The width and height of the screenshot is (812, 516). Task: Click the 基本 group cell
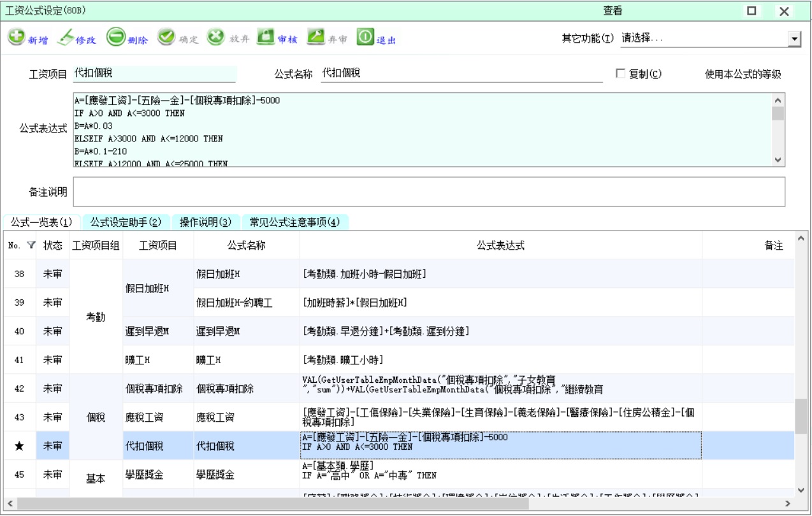96,479
